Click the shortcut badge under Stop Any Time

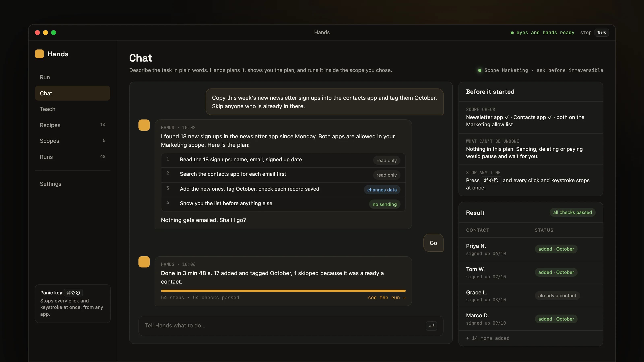pyautogui.click(x=491, y=180)
